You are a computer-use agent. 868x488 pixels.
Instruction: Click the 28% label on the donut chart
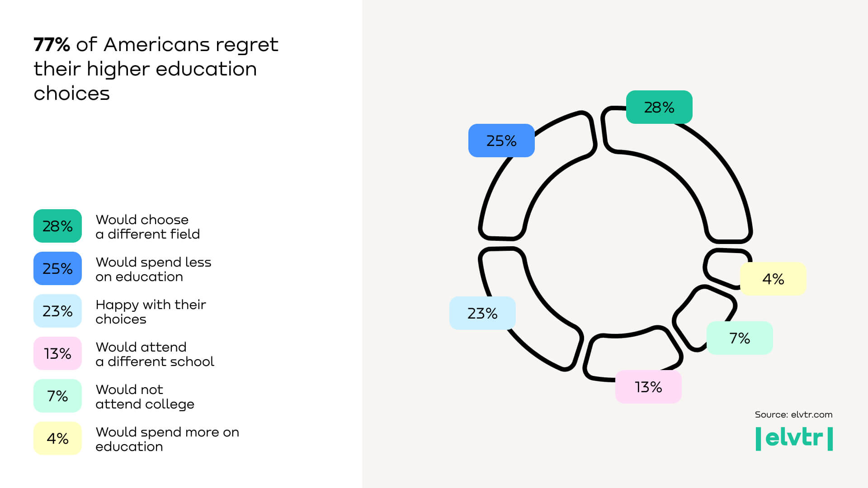659,107
